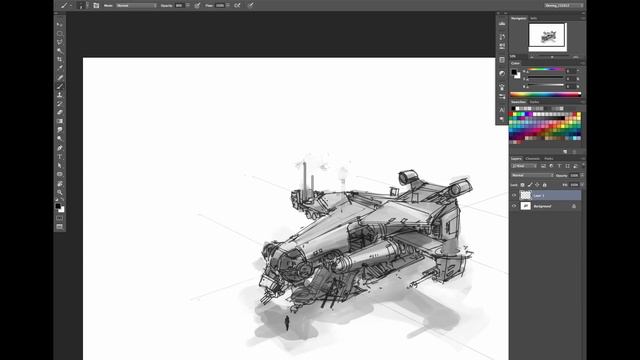Viewport: 640px width, 360px height.
Task: Click the color spectrum ramp in Color panel
Action: (x=545, y=95)
